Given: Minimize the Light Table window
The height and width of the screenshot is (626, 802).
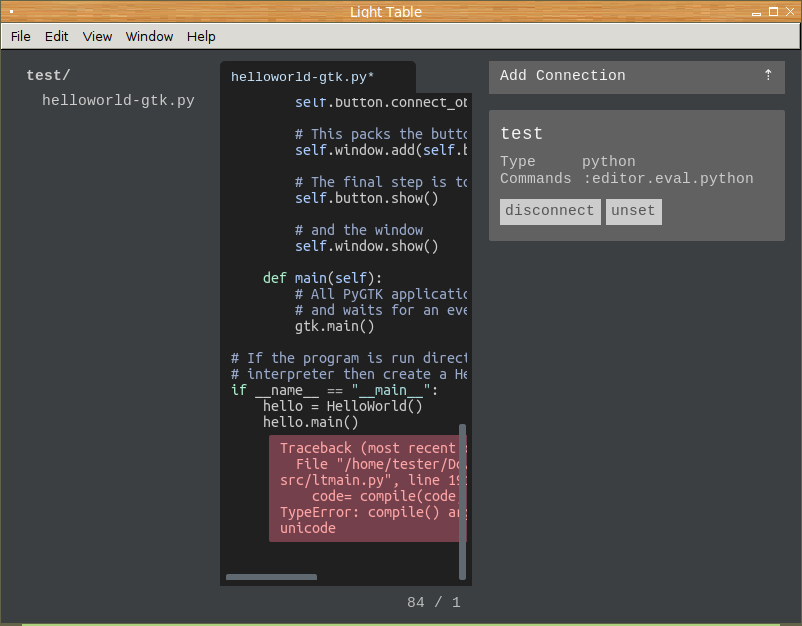Looking at the screenshot, I should coord(754,12).
